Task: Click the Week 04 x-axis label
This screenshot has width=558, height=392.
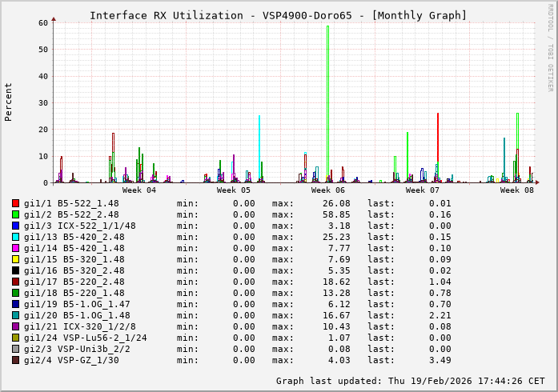Action: [x=139, y=190]
